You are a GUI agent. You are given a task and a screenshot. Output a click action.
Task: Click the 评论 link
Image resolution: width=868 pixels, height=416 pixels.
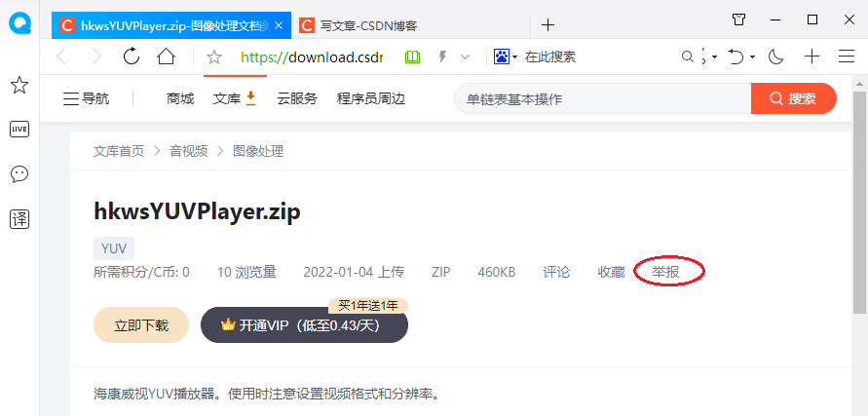point(556,272)
